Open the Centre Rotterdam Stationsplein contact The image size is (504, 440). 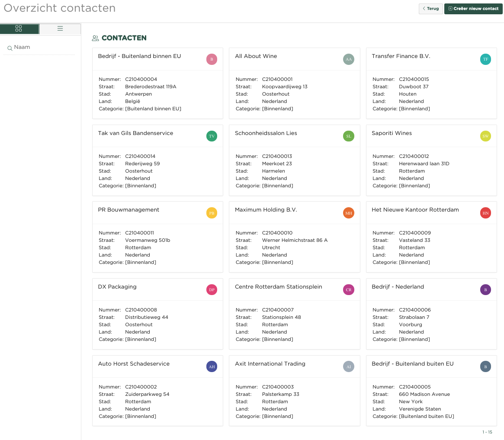(278, 287)
